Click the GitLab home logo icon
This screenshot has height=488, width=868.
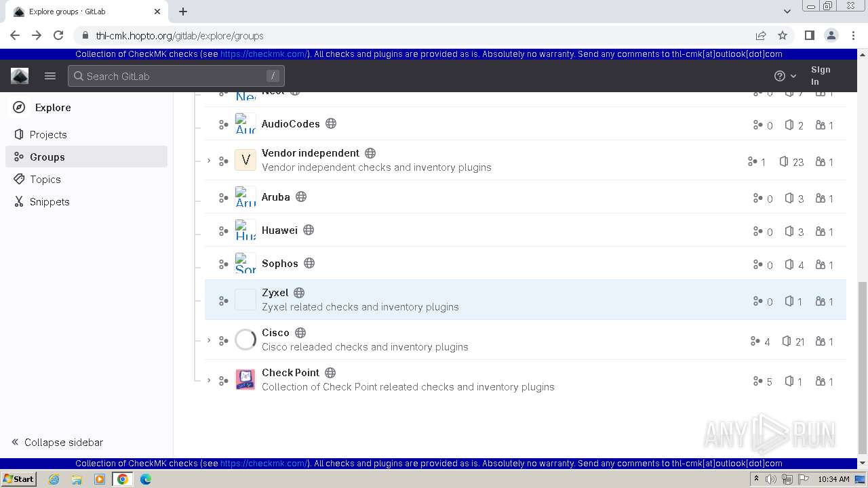click(20, 76)
